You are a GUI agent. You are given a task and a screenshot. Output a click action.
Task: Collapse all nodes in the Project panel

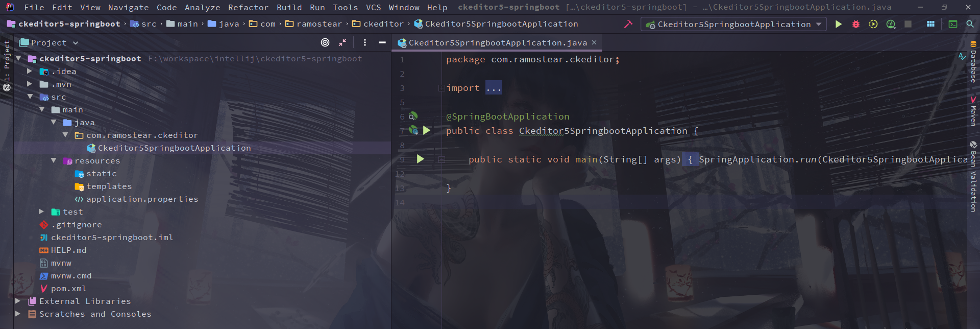coord(342,42)
